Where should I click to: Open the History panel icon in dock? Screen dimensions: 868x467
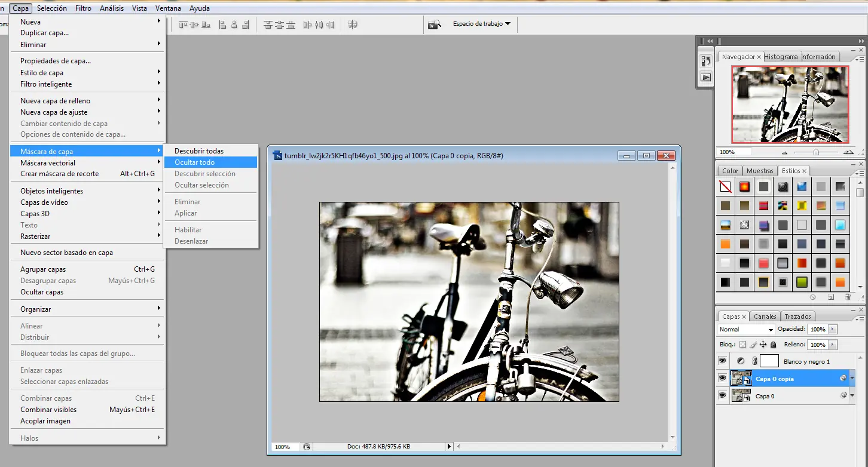coord(706,61)
